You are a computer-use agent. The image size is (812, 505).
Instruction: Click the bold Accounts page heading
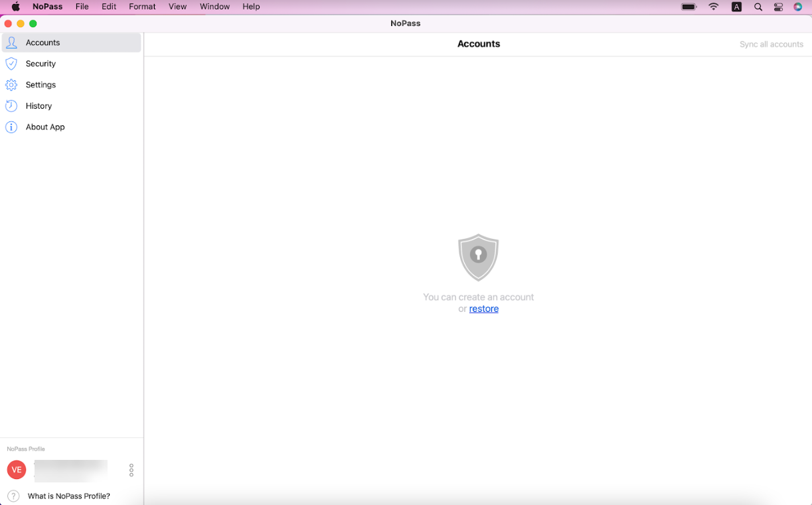tap(479, 44)
